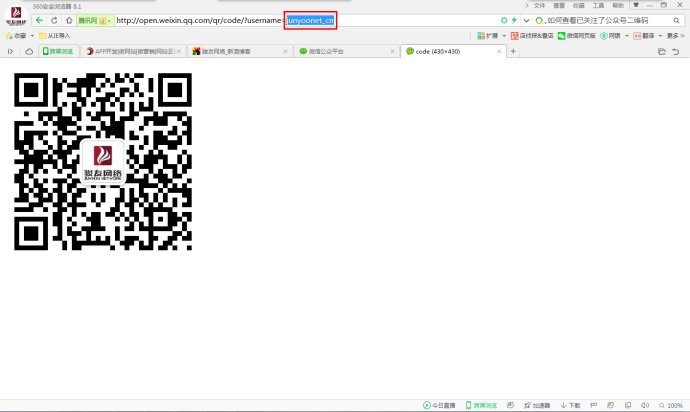This screenshot has height=412, width=690.
Task: Click the search box with suggested query
Action: pyautogui.click(x=603, y=20)
